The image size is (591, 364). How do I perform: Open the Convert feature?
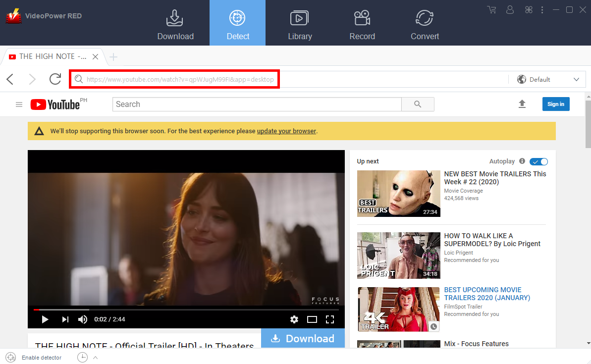click(425, 23)
